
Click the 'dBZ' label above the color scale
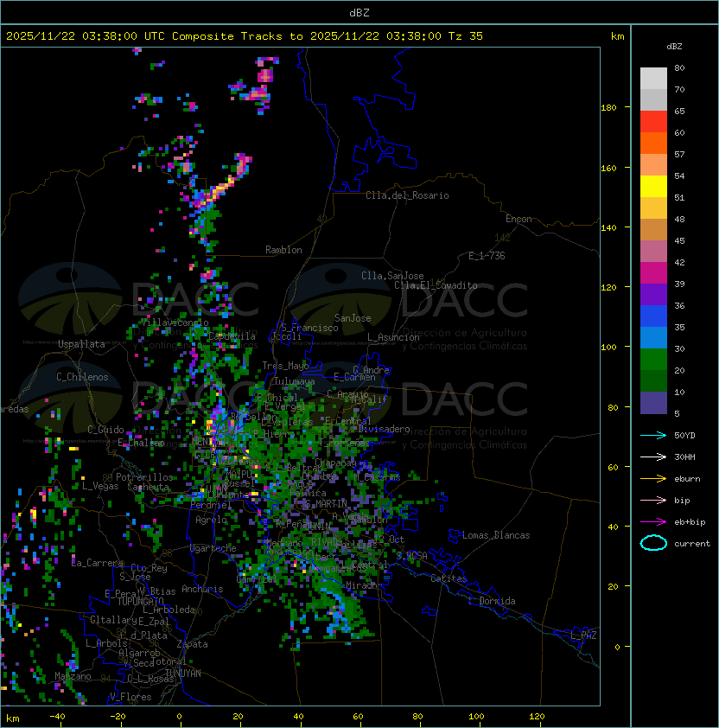pos(674,47)
